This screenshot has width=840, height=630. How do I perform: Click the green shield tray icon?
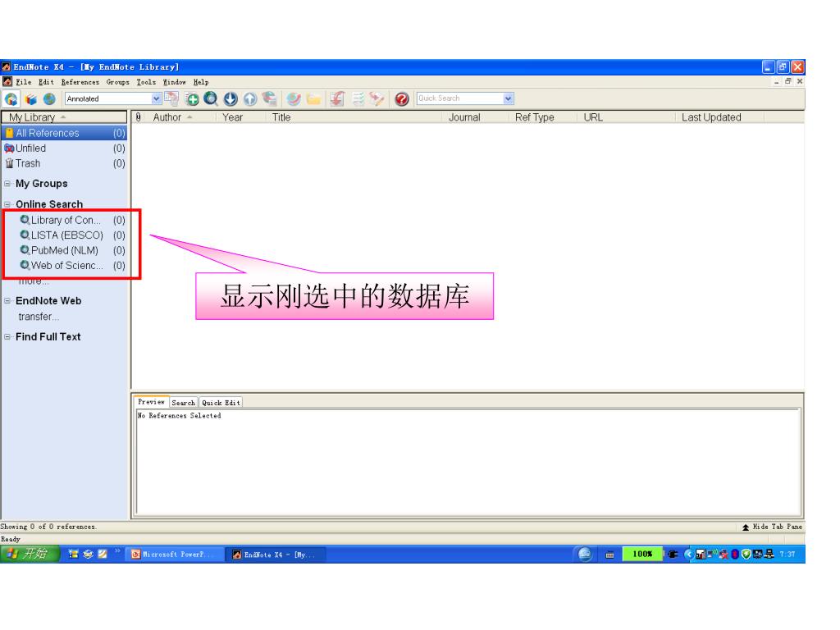(746, 555)
